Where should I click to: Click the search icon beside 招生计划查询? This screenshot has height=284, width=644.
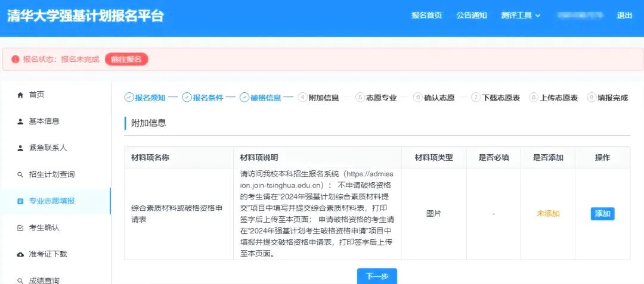(x=20, y=174)
